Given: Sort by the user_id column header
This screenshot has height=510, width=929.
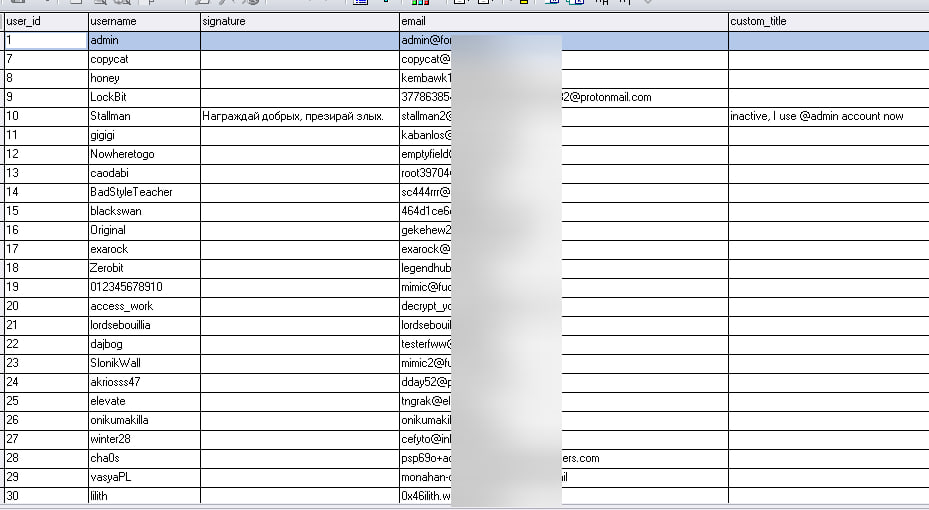Looking at the screenshot, I should (46, 21).
